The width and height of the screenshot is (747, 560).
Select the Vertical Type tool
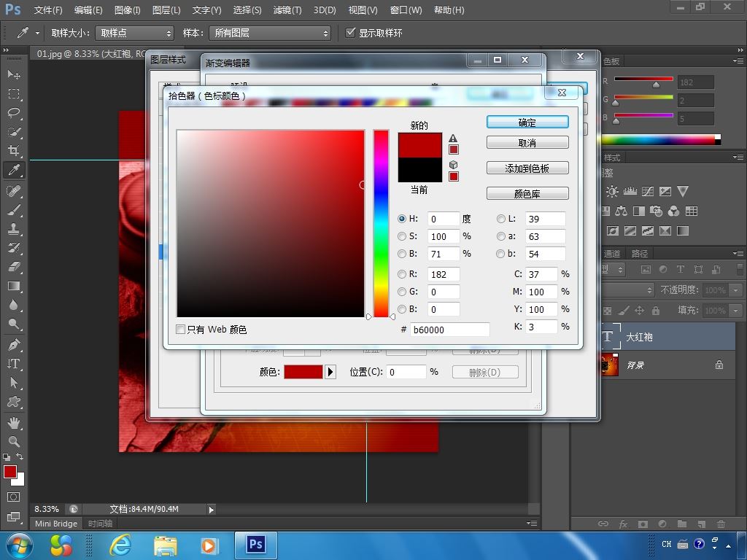click(x=14, y=364)
